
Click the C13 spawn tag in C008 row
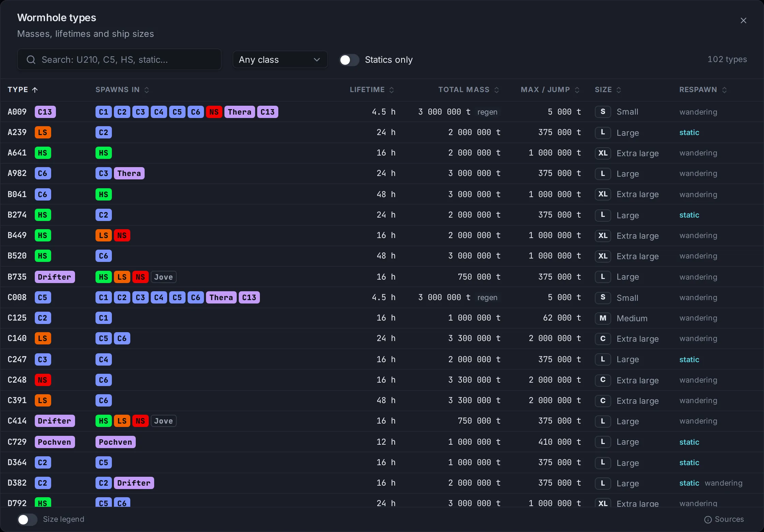pos(249,297)
